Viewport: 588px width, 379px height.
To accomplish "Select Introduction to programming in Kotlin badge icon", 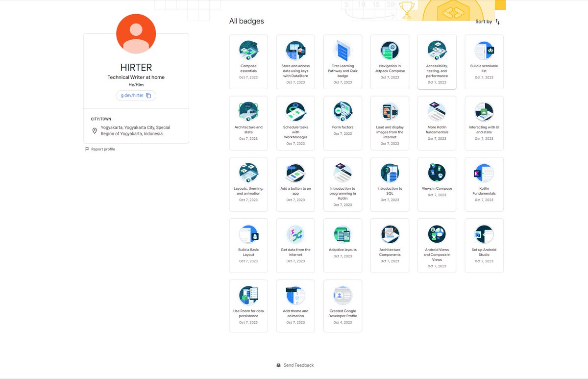I will (x=343, y=173).
